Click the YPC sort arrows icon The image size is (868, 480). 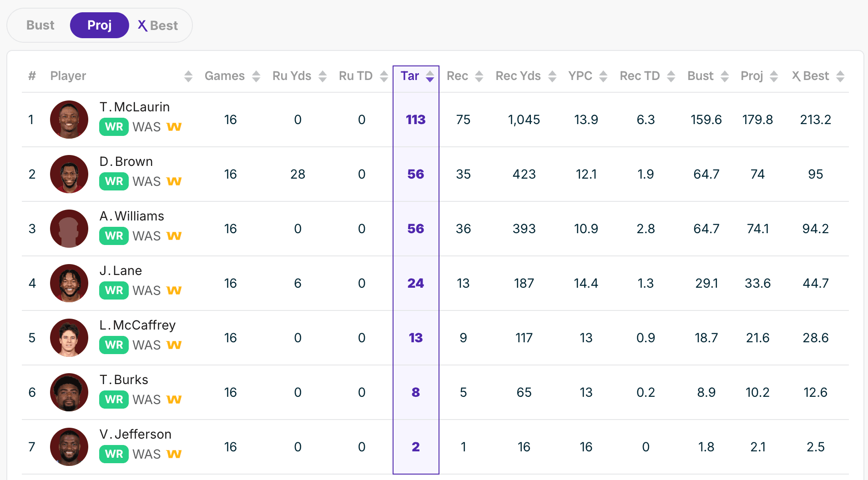pos(603,76)
